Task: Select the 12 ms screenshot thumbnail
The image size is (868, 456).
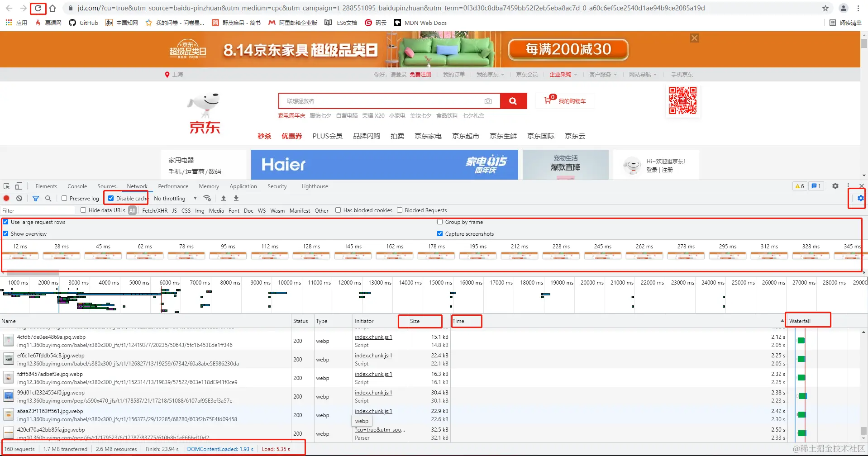Action: pyautogui.click(x=20, y=256)
